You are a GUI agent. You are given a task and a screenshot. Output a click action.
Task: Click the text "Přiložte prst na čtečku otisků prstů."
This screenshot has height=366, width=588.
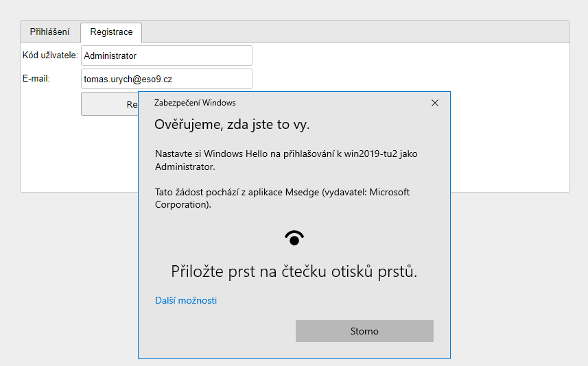294,271
